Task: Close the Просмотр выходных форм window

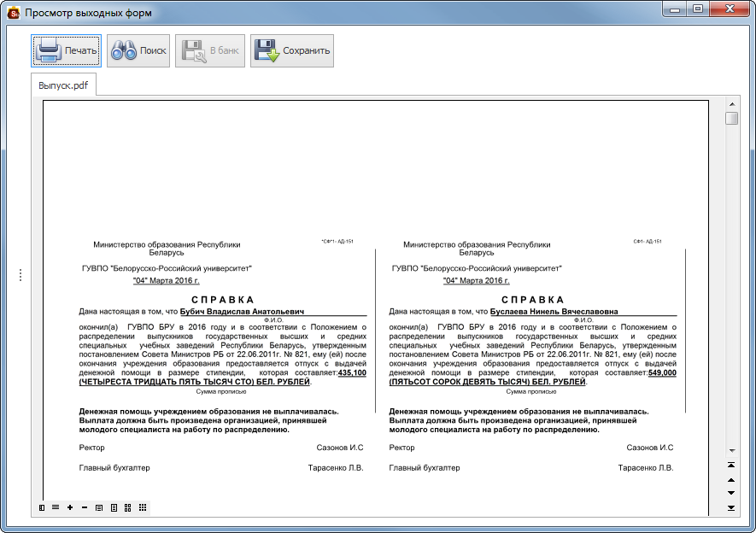Action: tap(730, 9)
